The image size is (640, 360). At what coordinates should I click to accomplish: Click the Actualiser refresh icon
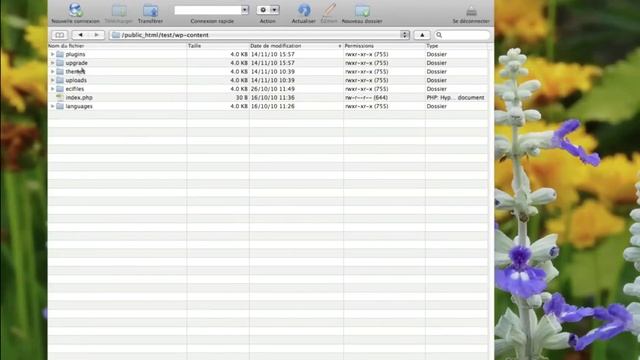(x=304, y=10)
